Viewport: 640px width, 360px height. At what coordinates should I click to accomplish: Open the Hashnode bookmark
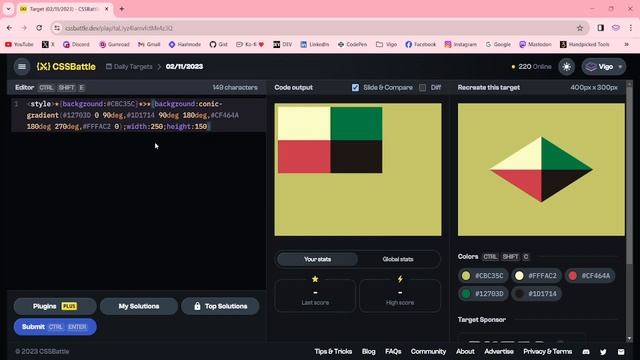pos(185,44)
